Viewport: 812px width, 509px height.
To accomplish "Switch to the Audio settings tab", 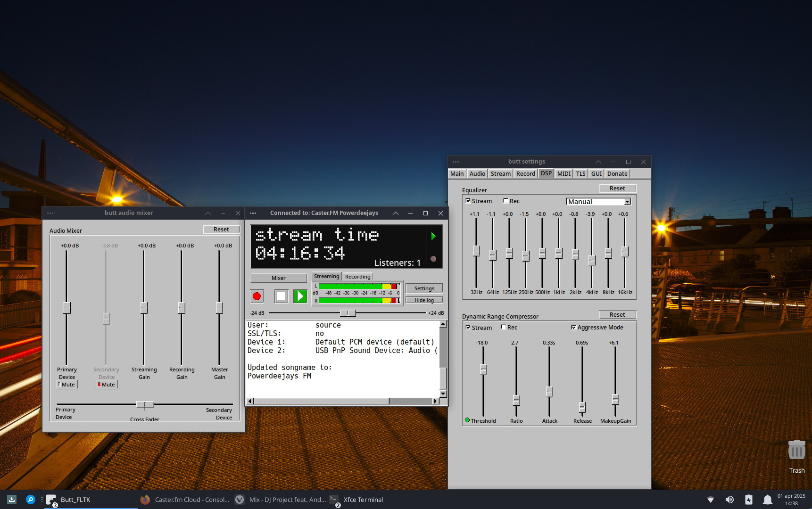I will tap(477, 173).
